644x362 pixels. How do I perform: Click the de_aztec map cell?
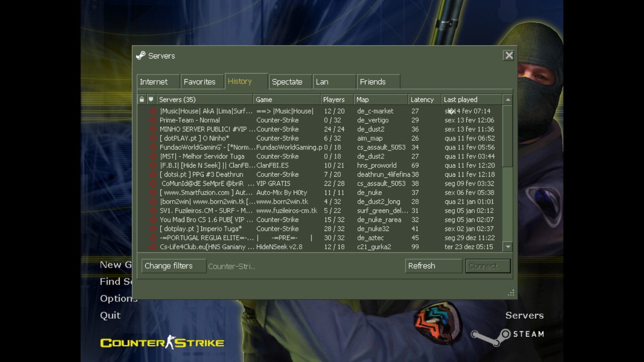370,238
